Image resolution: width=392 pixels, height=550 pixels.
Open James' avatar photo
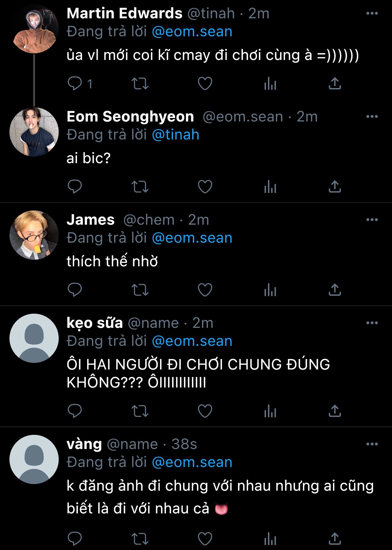click(x=34, y=235)
